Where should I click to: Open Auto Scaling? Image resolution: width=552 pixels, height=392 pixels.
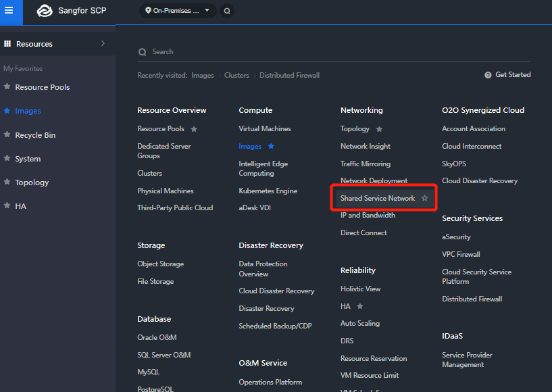click(360, 323)
